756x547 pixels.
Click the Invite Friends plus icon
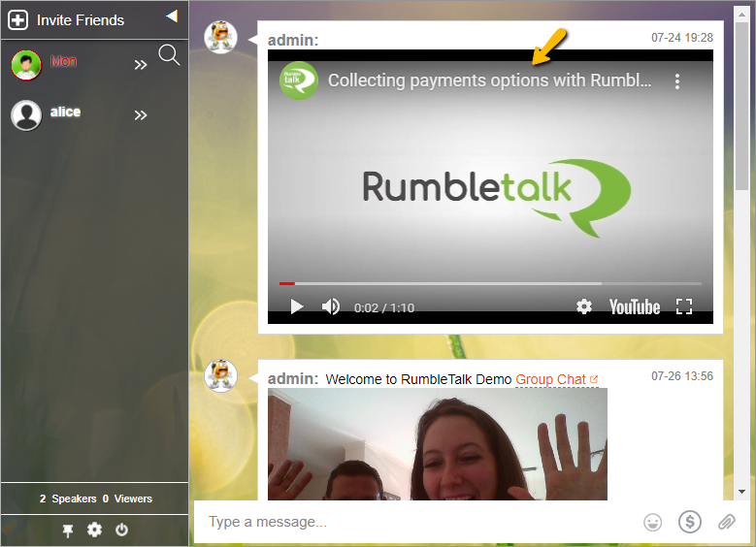pyautogui.click(x=17, y=19)
